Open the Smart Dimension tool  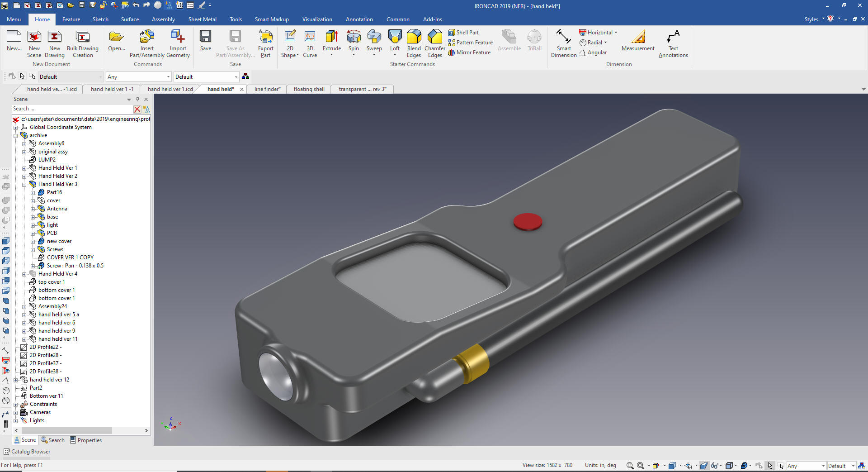(x=563, y=37)
